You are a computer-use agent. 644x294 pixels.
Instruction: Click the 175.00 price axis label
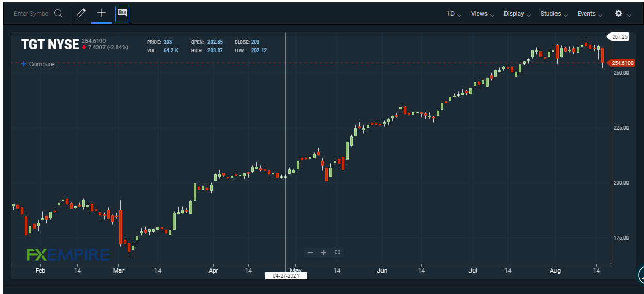621,237
